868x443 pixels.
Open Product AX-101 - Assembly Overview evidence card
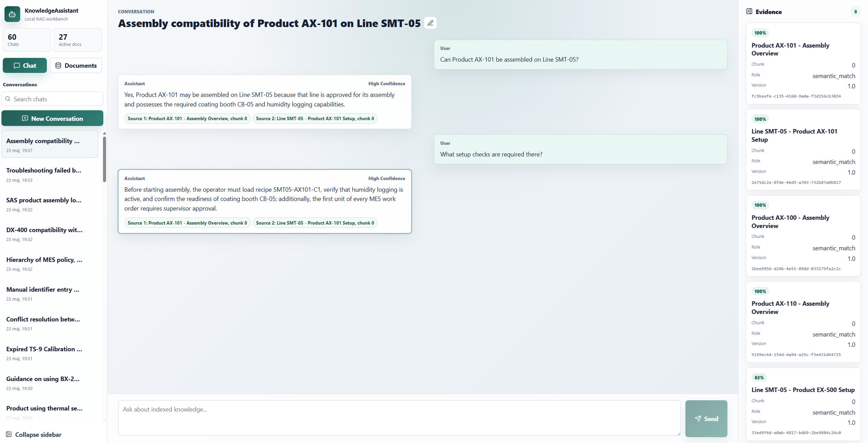pos(803,63)
